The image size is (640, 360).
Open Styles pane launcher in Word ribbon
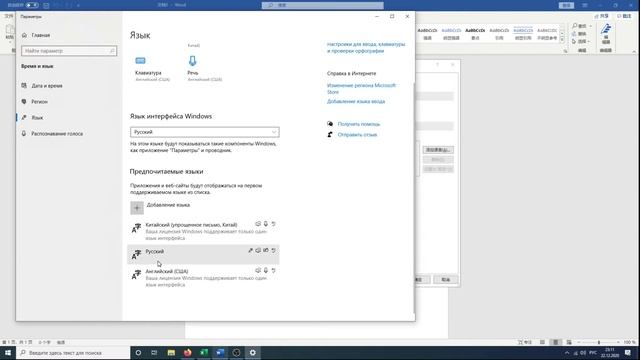coord(565,51)
